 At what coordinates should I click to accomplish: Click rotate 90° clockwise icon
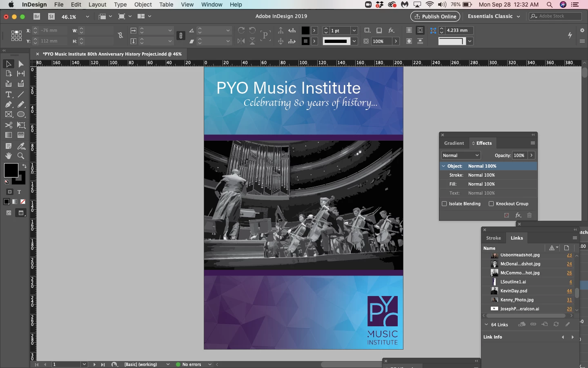click(241, 30)
